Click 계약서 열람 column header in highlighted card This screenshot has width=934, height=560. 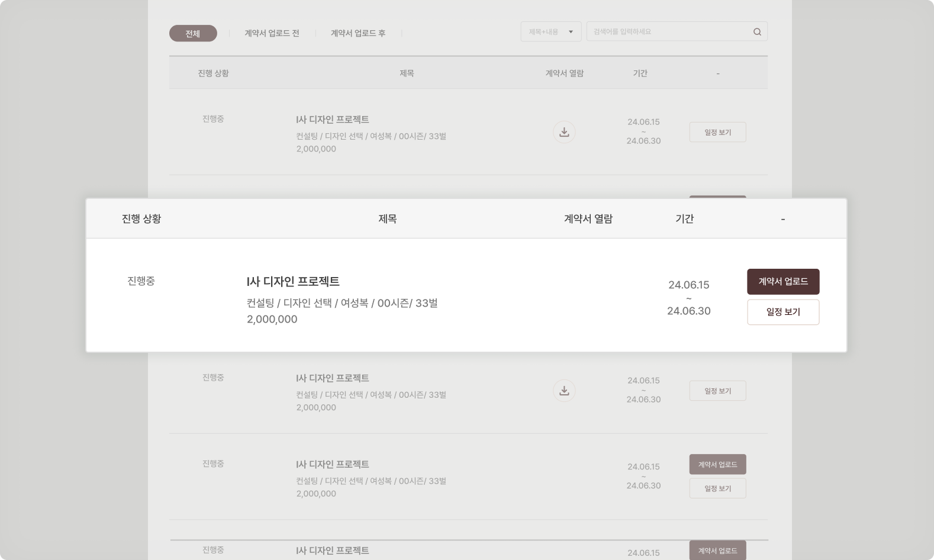coord(588,219)
